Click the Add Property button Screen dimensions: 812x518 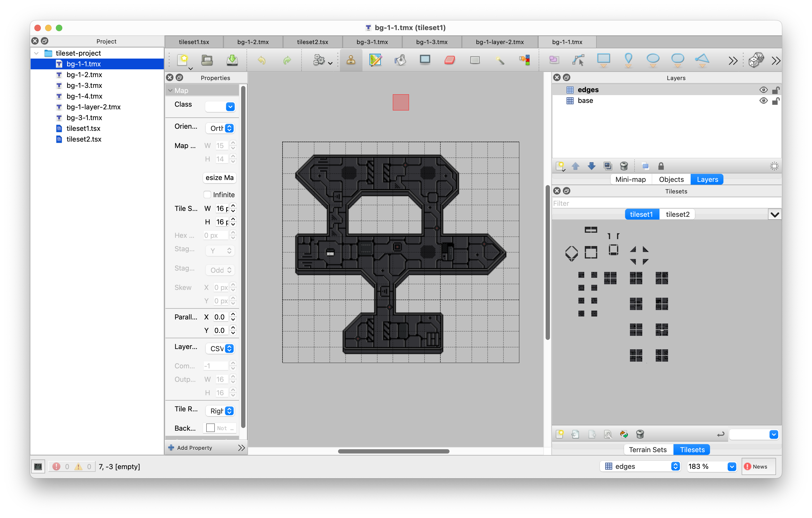(190, 447)
